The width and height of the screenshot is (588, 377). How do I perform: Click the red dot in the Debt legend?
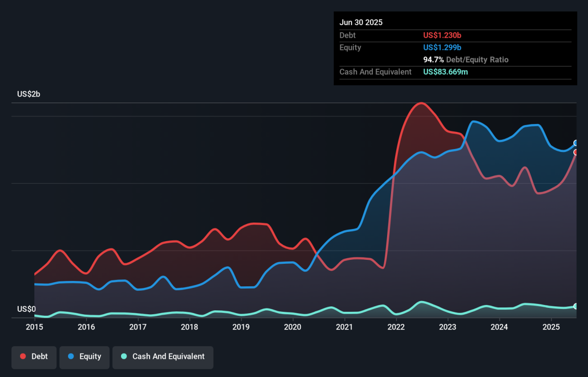click(x=23, y=356)
